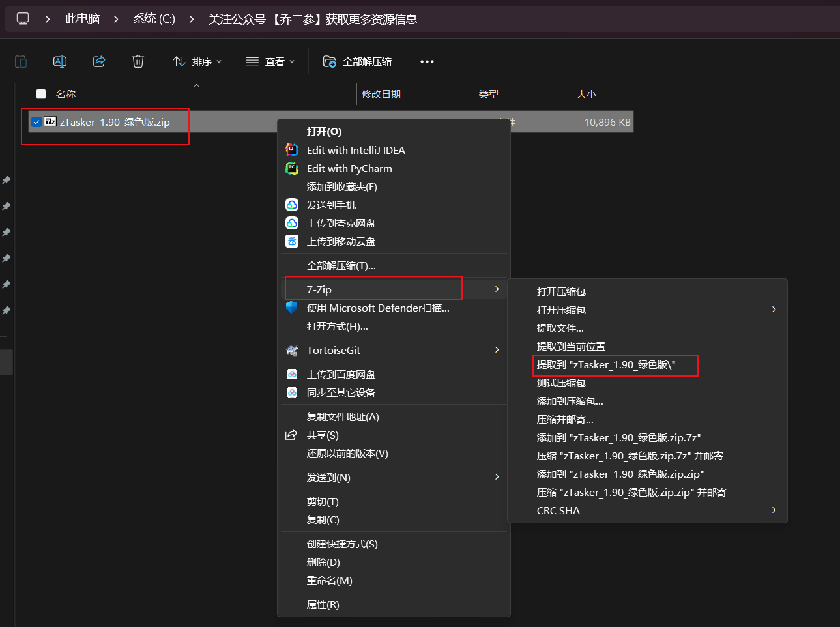The image size is (840, 627).
Task: Click the IntelliJ IDEA icon in context menu
Action: point(292,150)
